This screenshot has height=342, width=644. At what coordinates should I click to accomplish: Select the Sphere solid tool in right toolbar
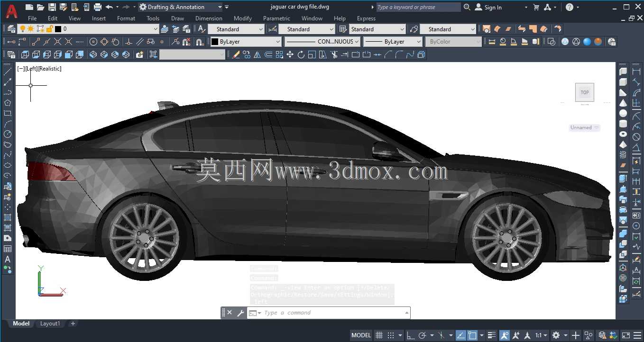click(x=623, y=113)
